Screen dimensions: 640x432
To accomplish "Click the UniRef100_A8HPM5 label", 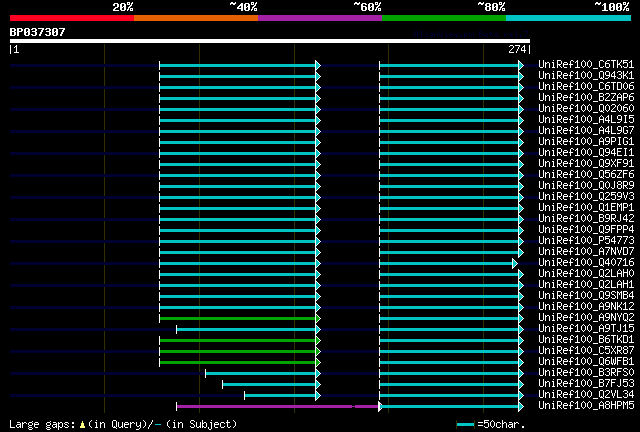I will tap(586, 406).
